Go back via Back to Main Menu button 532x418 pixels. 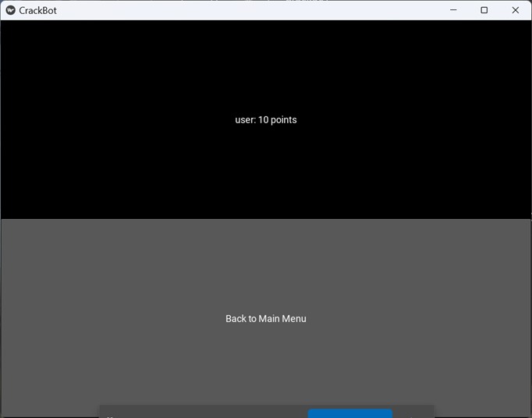coord(266,318)
